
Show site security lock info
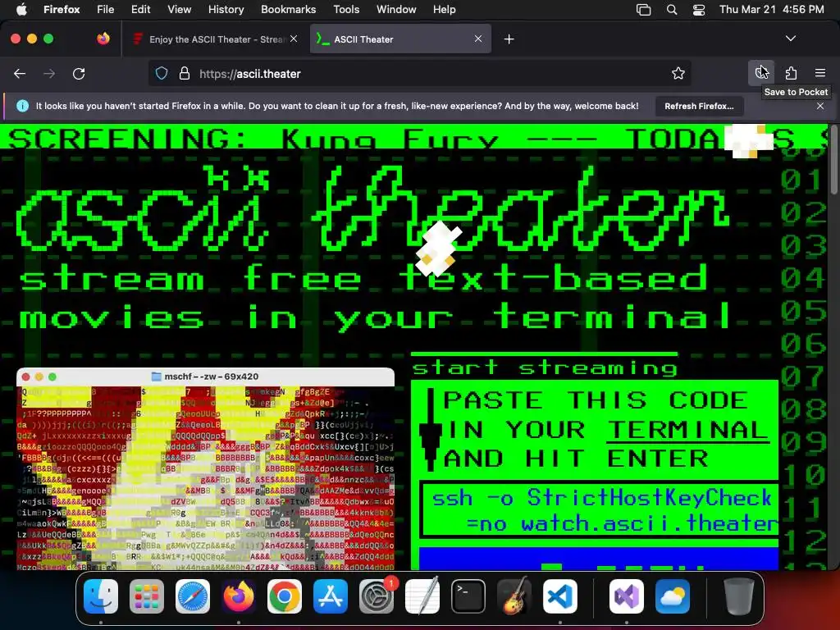click(x=185, y=73)
